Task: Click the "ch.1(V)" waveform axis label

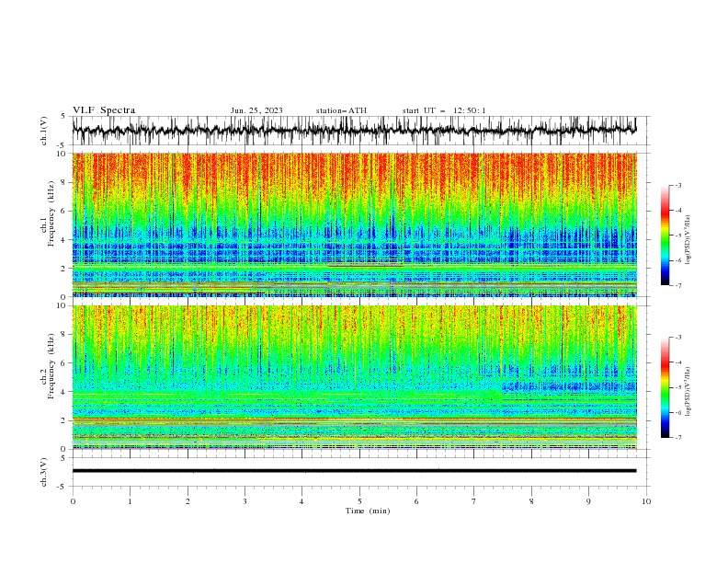Action: [44, 131]
